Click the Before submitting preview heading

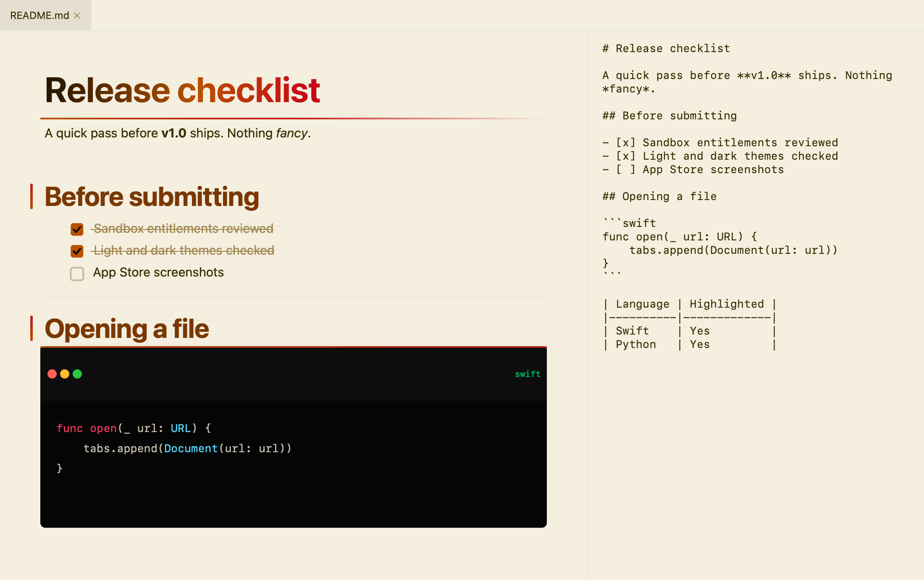click(x=152, y=197)
